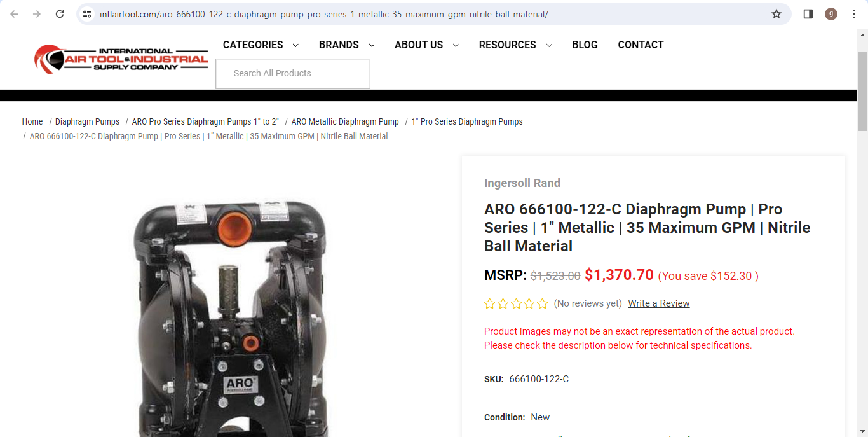
Task: Expand the RESOURCES dropdown chevron
Action: 549,45
